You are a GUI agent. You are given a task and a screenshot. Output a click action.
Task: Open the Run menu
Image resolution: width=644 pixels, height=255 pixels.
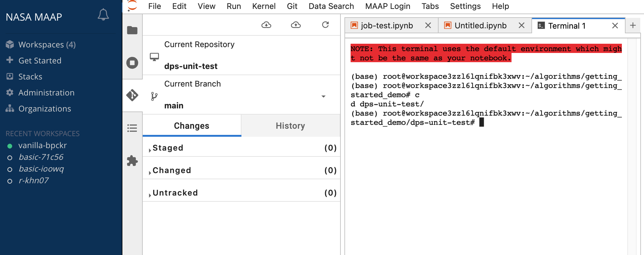[234, 6]
